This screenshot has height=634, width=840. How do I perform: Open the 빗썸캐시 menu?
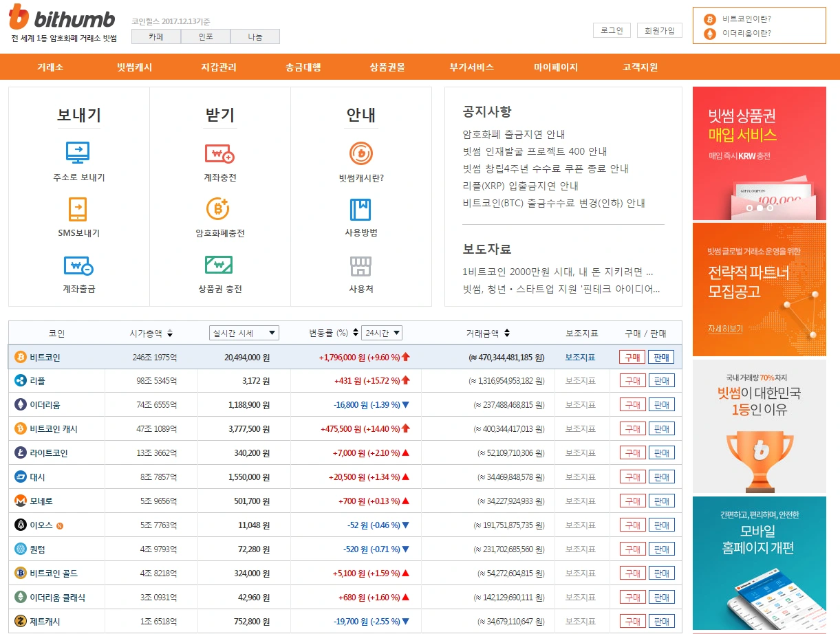point(134,67)
